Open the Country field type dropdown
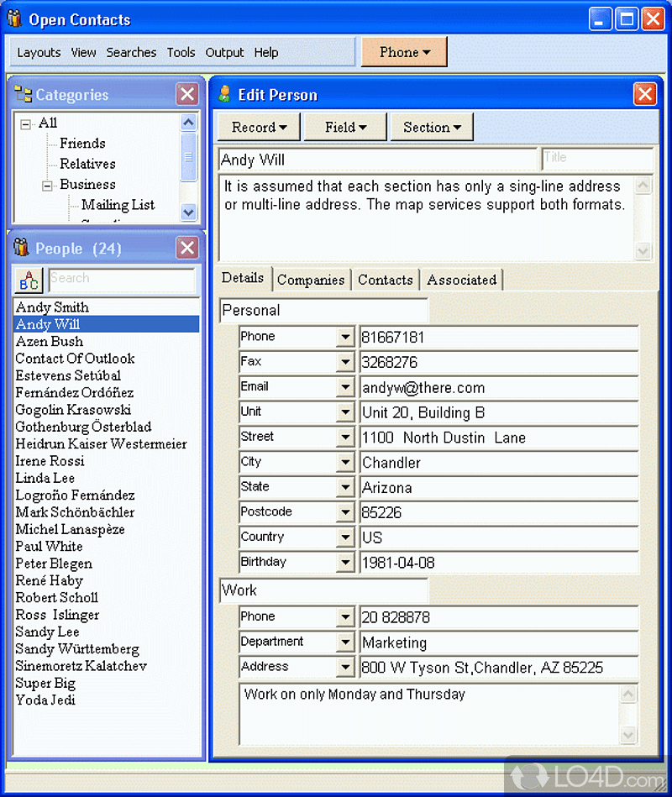 point(345,537)
